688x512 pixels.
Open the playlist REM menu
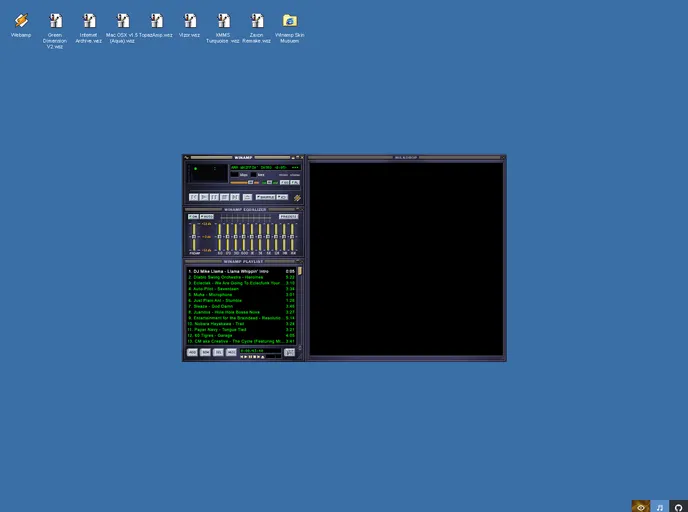(205, 352)
